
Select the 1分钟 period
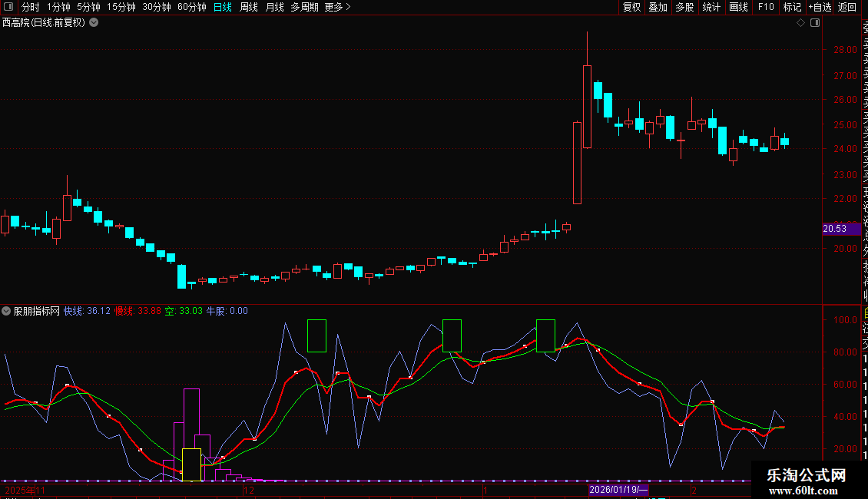(x=58, y=7)
